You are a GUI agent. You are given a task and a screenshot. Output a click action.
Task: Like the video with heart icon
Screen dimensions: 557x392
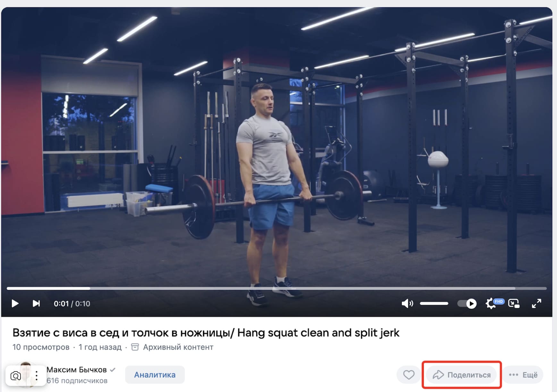pyautogui.click(x=409, y=375)
